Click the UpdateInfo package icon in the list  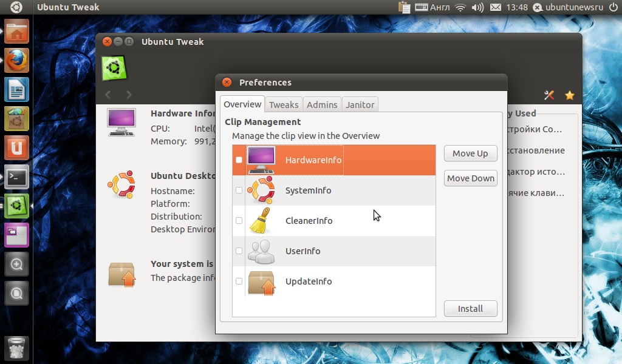[x=261, y=283]
